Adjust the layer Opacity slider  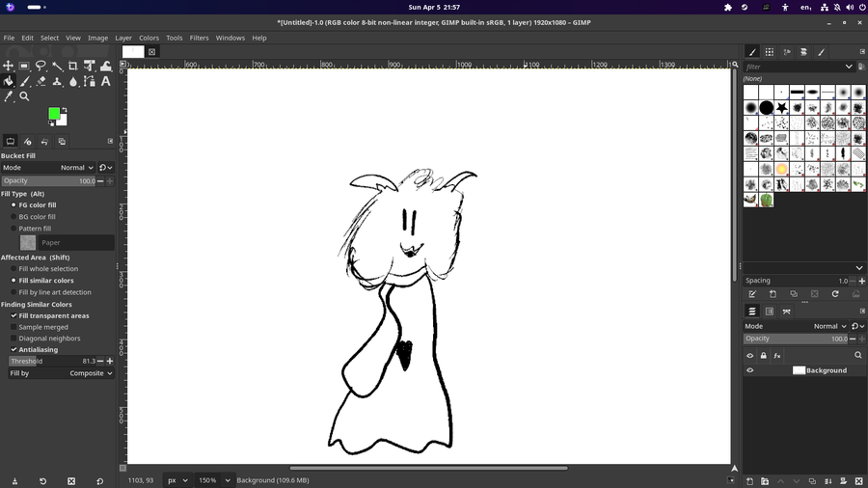point(796,339)
